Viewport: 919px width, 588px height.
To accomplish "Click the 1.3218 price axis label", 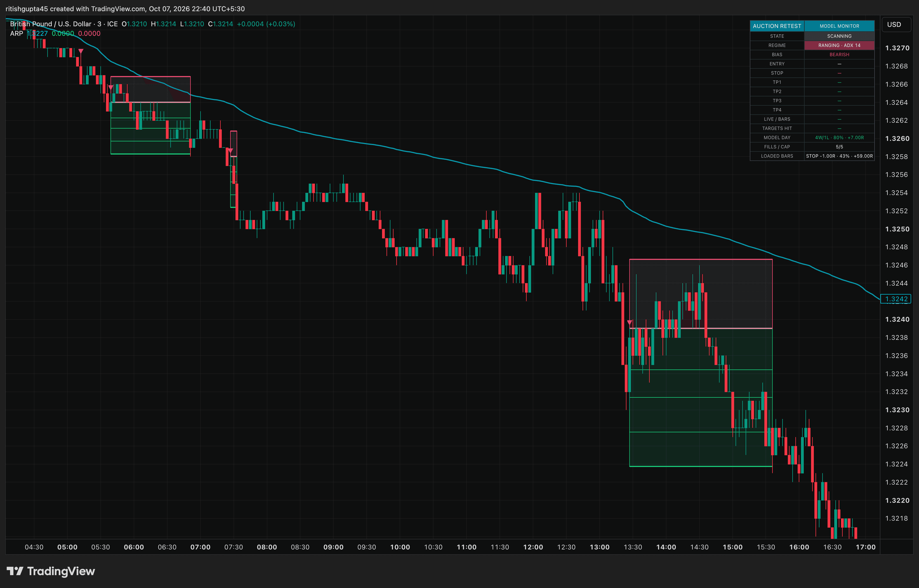I will pos(896,518).
